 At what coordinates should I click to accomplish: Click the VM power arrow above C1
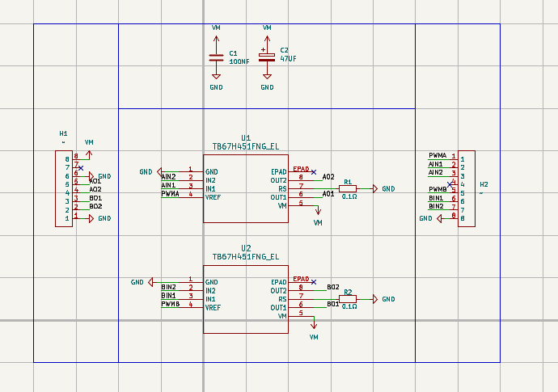[216, 39]
